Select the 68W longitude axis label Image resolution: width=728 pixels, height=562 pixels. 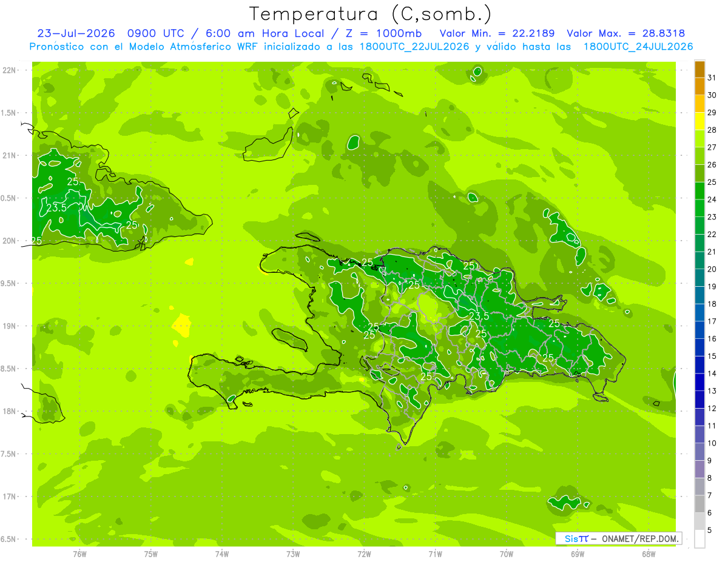(x=649, y=554)
